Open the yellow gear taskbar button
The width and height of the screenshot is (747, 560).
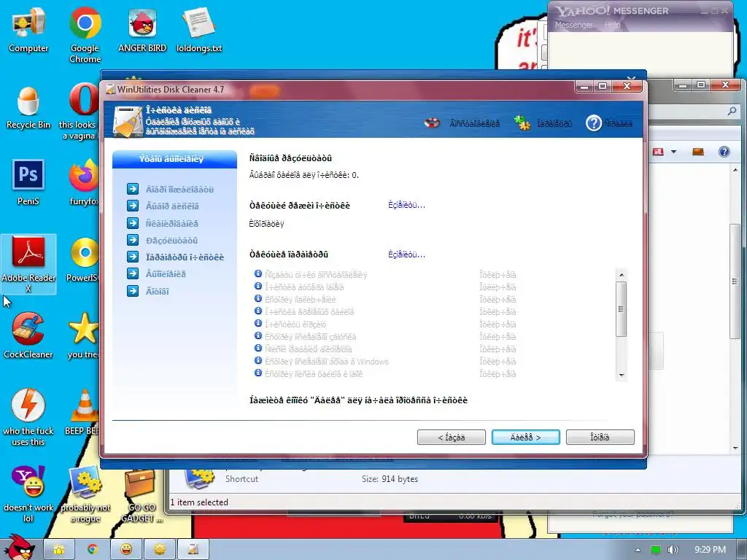[x=160, y=550]
